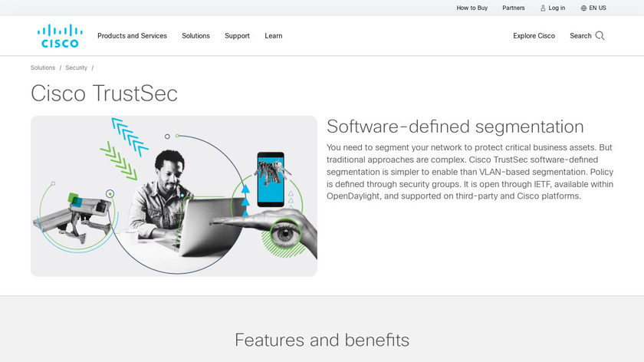Open the Solutions menu
This screenshot has height=362, width=644.
coord(196,36)
